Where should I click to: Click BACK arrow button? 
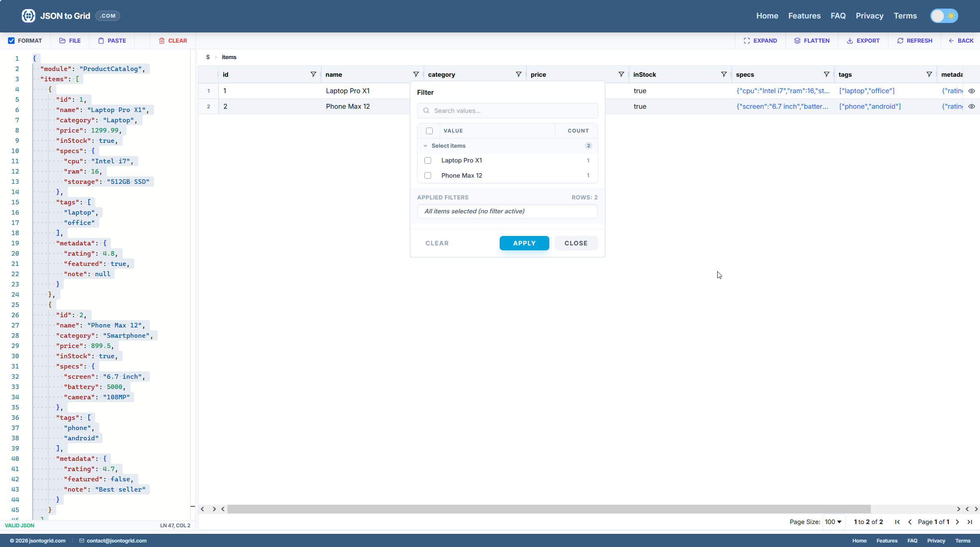961,41
